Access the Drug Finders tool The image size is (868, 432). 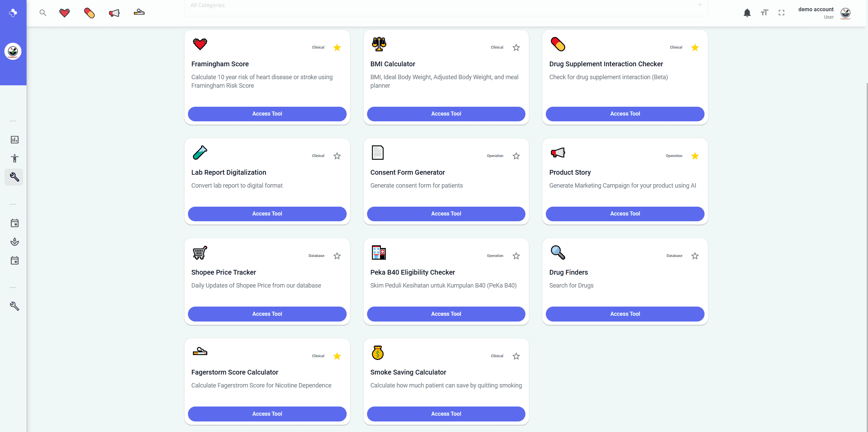[x=625, y=314]
